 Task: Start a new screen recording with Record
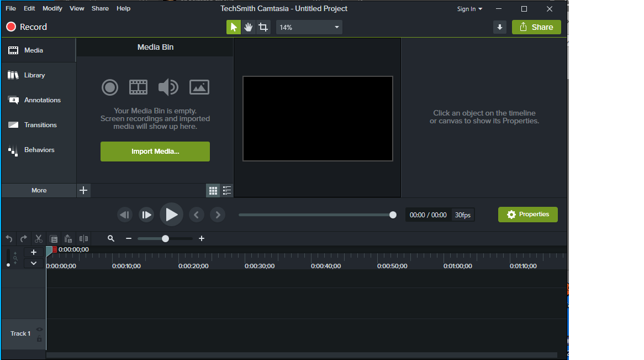27,27
